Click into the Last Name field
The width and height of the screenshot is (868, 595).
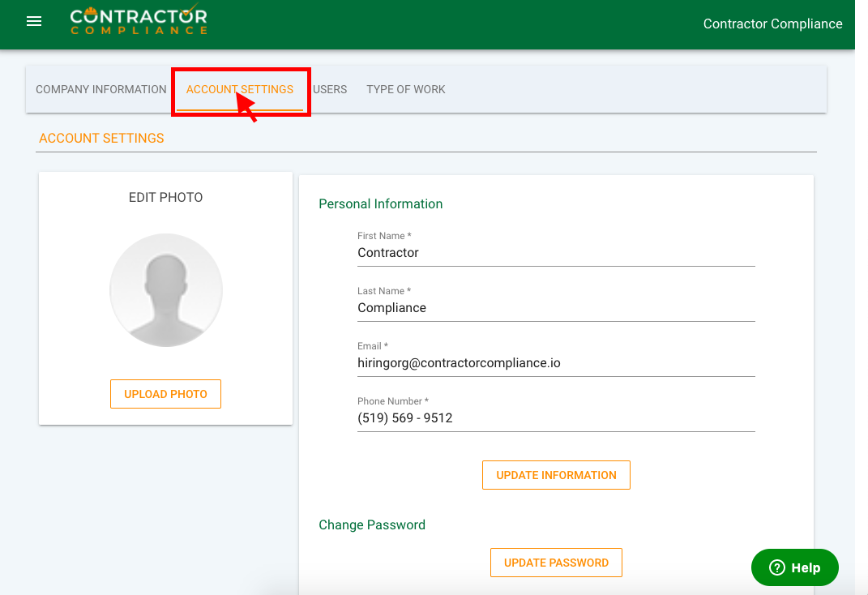click(x=556, y=308)
